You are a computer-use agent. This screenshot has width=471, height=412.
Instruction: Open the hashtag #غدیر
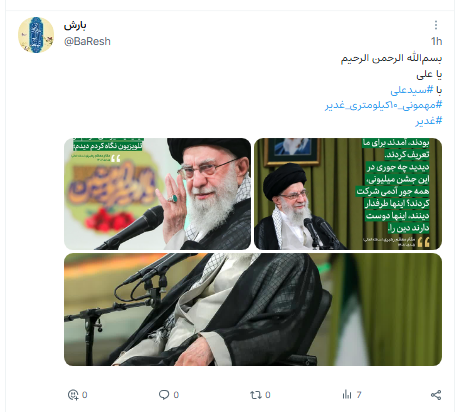[x=429, y=121]
